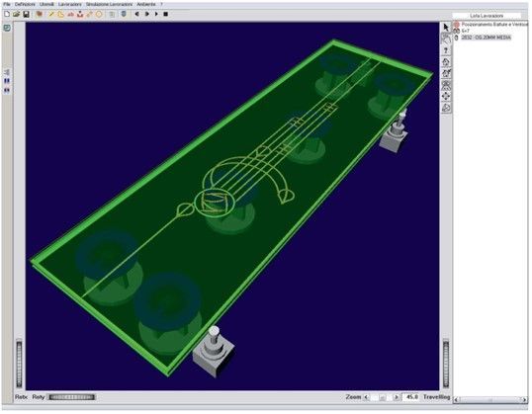Image resolution: width=532 pixels, height=414 pixels.
Task: Click the right vertical zoom thumbwheel
Action: [446, 364]
